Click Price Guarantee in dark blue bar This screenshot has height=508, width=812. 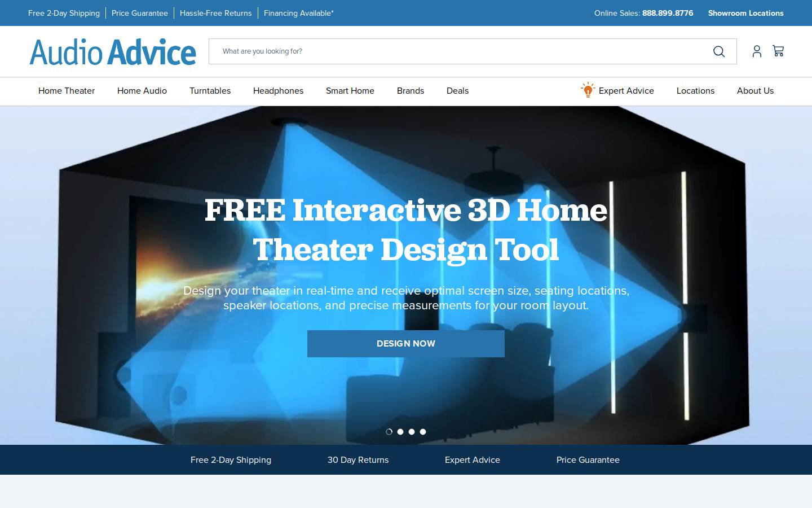pos(588,460)
